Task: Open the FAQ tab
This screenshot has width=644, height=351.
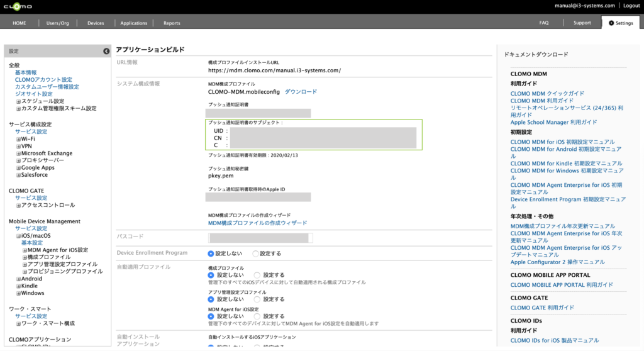Action: 544,23
